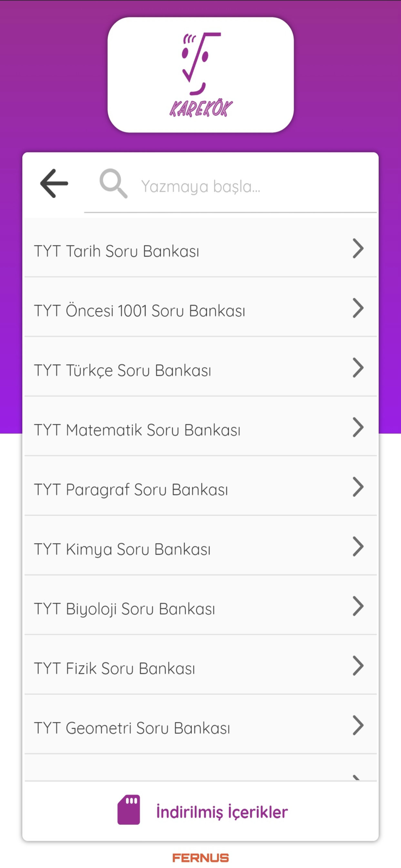
Task: Click the SD card downloaded-content icon
Action: [x=129, y=810]
